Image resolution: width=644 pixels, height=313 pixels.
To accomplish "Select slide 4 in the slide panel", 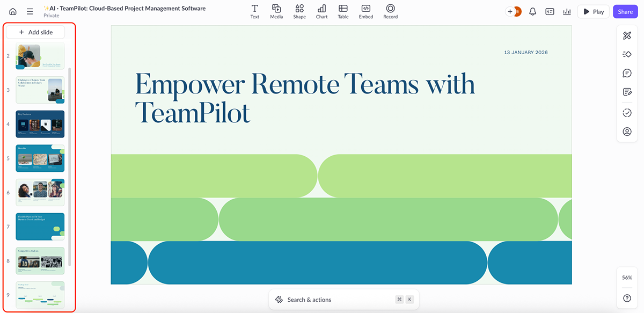I will tap(40, 124).
